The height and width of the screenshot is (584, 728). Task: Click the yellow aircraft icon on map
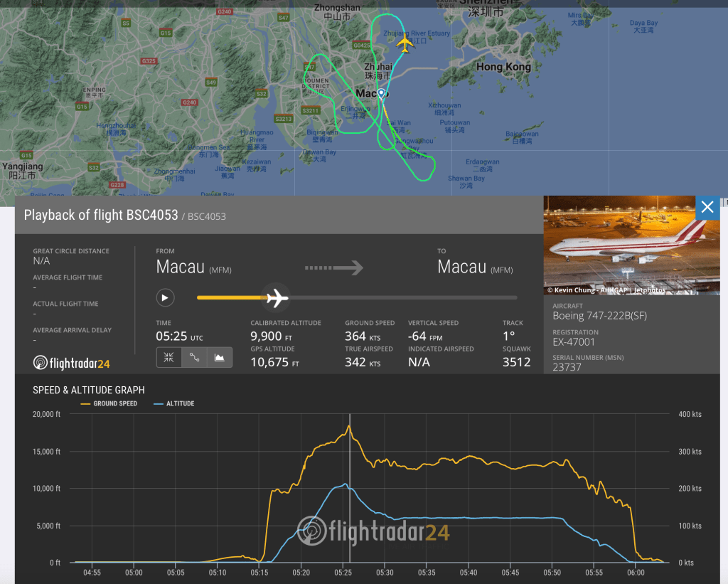tap(405, 44)
